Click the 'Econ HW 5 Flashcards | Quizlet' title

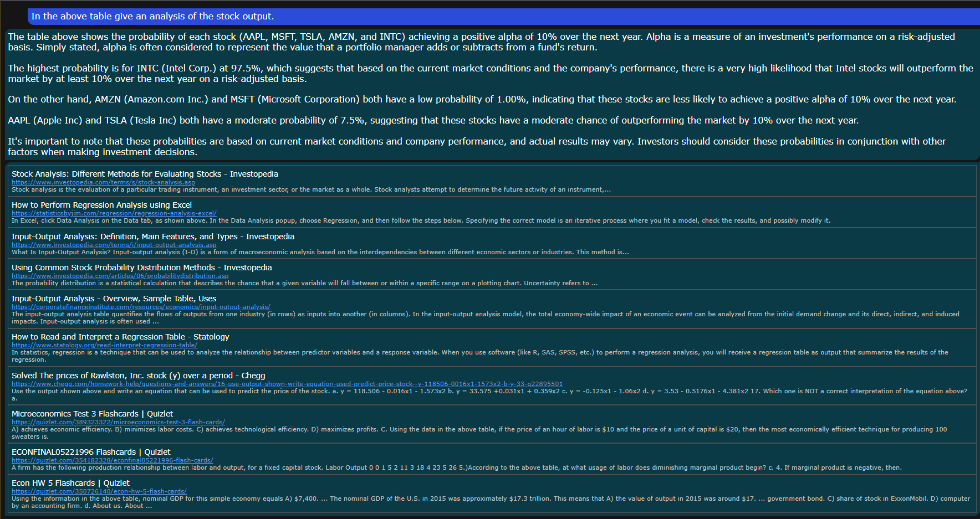tap(70, 483)
